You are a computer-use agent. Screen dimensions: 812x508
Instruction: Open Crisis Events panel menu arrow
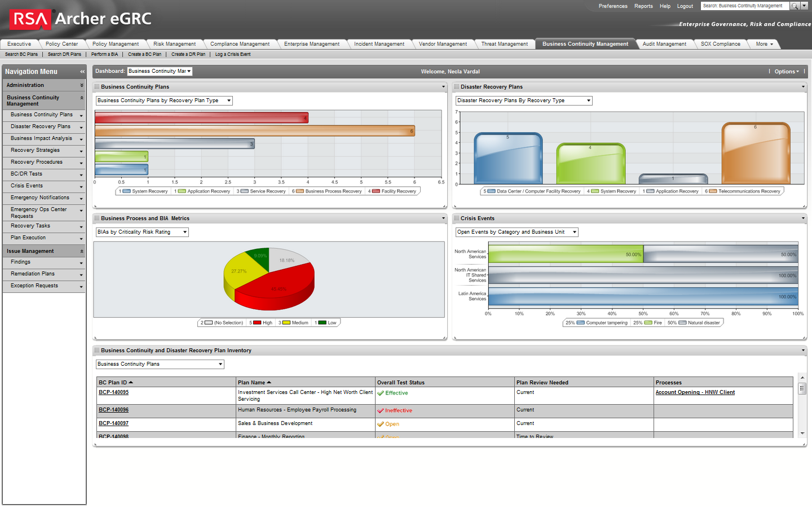tap(803, 218)
